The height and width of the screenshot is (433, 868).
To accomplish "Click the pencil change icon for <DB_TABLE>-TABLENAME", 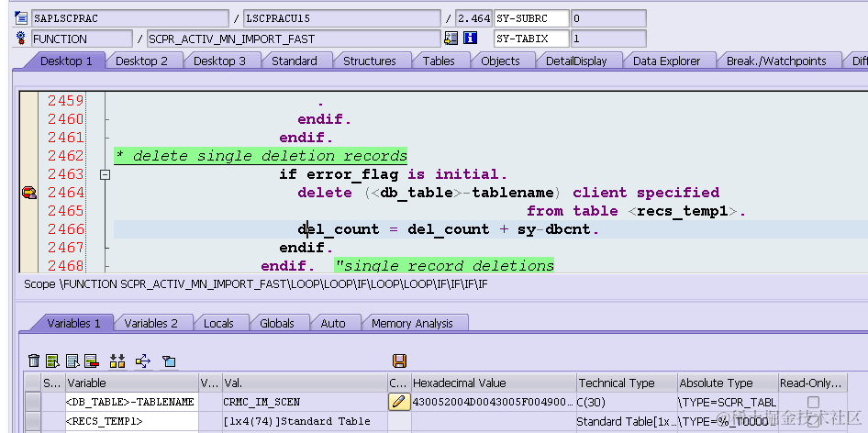I will (399, 402).
